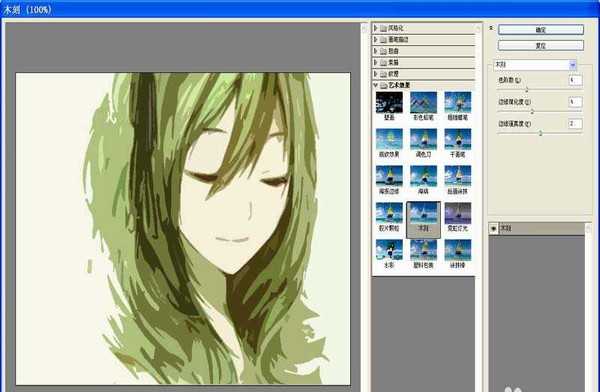Click the 复位 reset button

click(x=541, y=46)
